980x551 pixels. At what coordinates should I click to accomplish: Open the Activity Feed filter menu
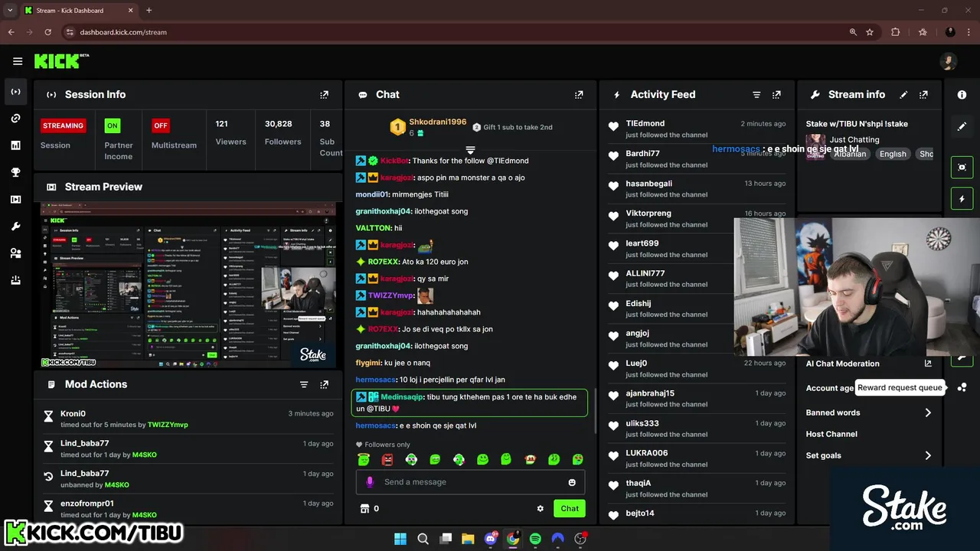tap(756, 95)
